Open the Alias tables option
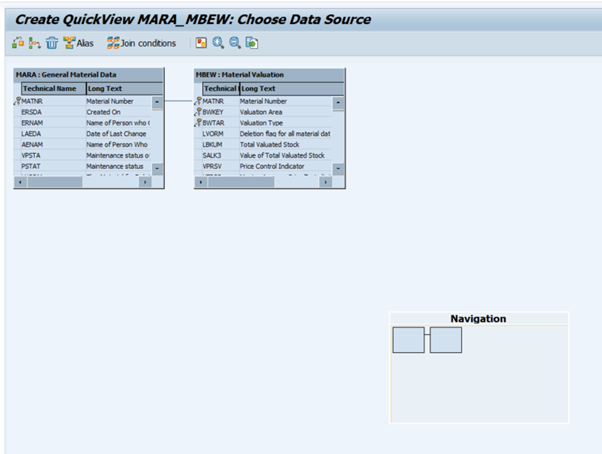 coord(78,43)
